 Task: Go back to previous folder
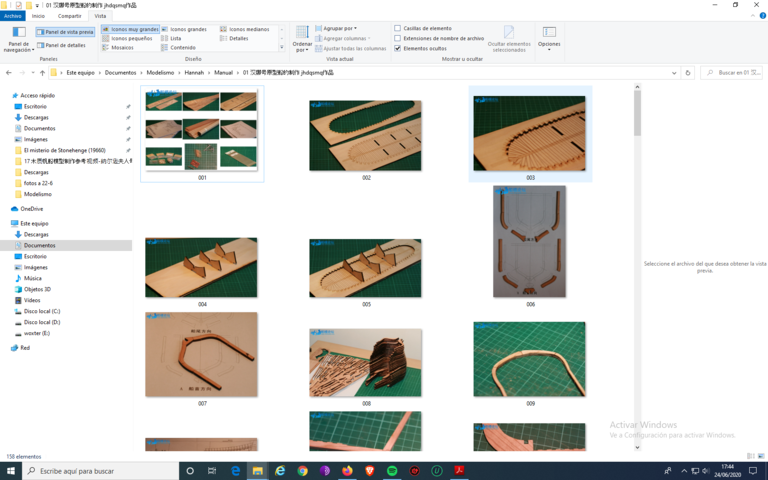[9, 72]
